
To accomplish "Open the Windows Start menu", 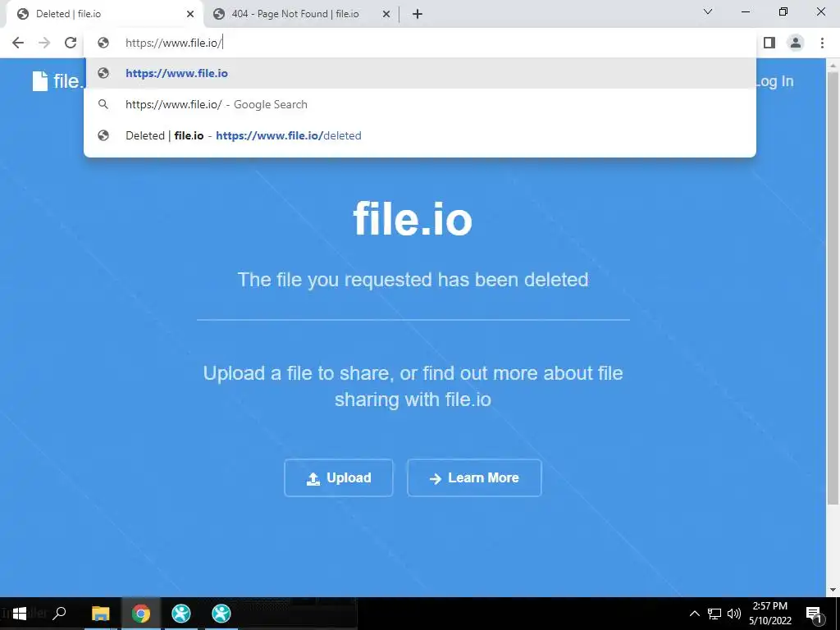I will (20, 614).
